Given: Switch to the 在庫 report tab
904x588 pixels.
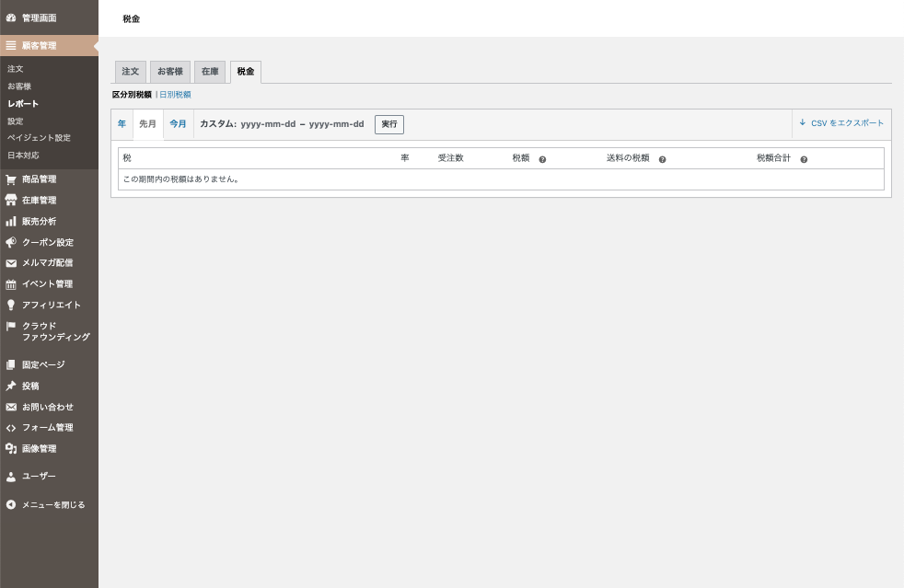Looking at the screenshot, I should (x=210, y=72).
